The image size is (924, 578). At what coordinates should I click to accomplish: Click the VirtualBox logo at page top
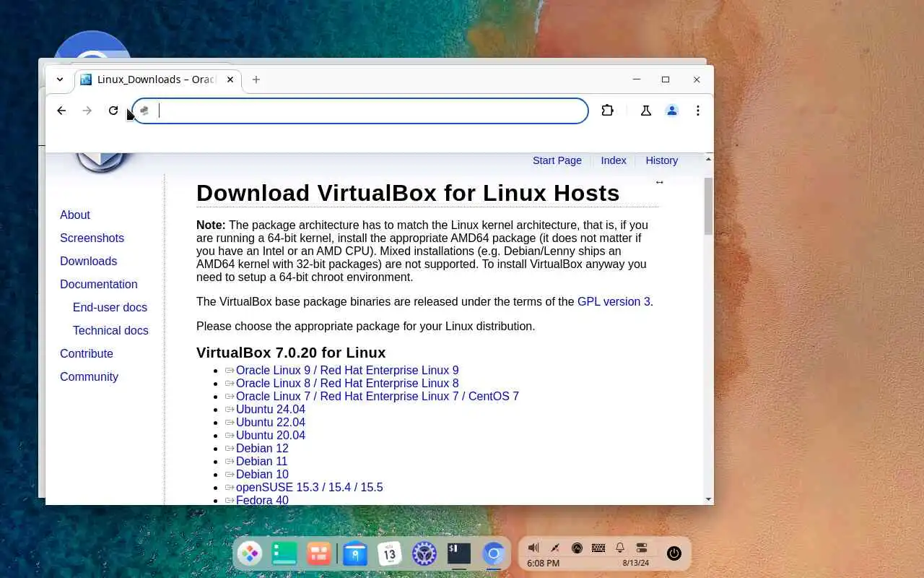tap(102, 163)
